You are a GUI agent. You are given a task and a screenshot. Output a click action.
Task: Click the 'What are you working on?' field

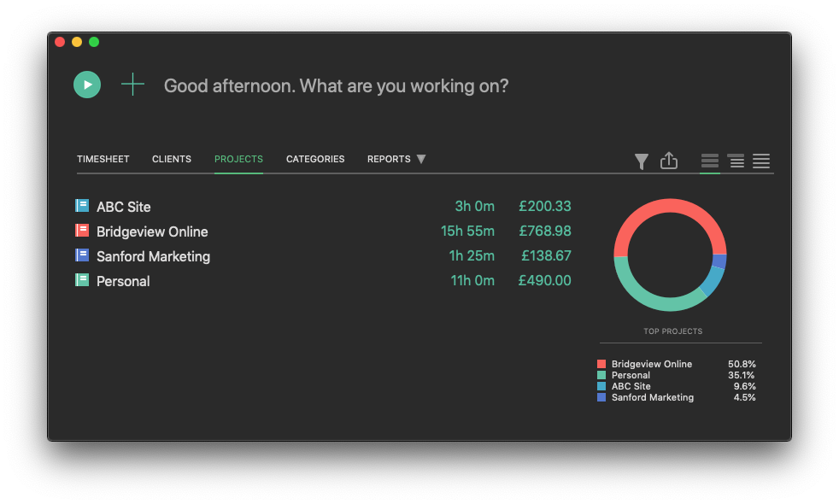coord(336,86)
